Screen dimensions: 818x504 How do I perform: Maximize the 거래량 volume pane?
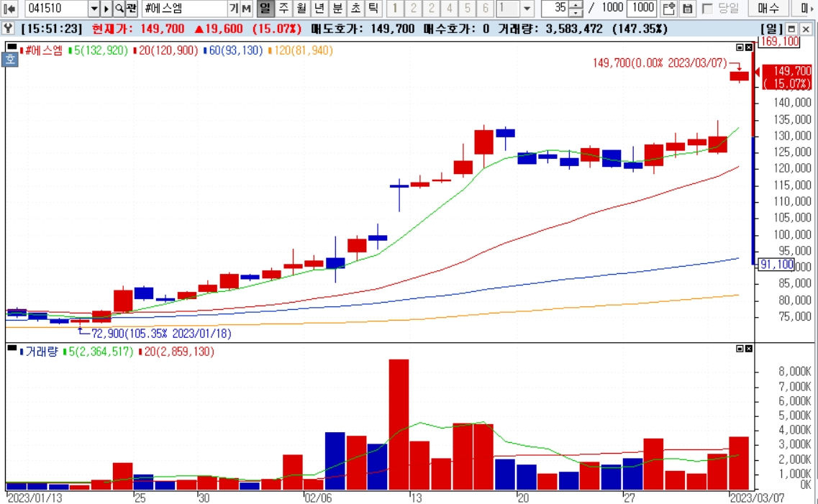740,349
